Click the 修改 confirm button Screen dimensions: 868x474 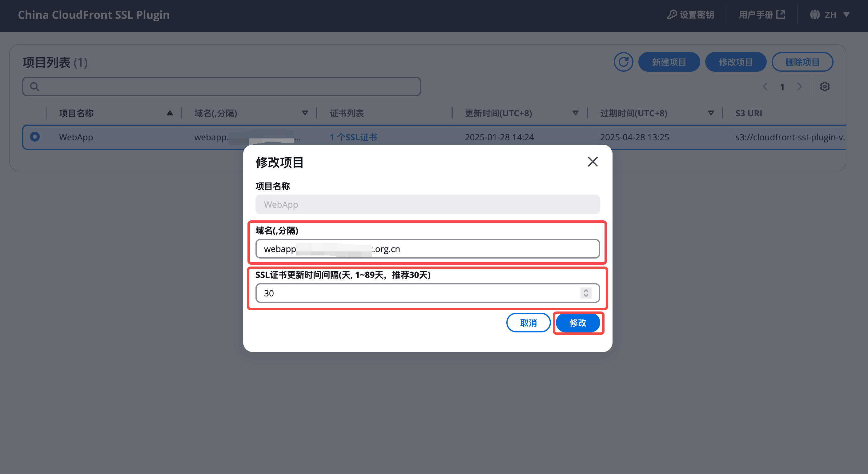tap(577, 323)
